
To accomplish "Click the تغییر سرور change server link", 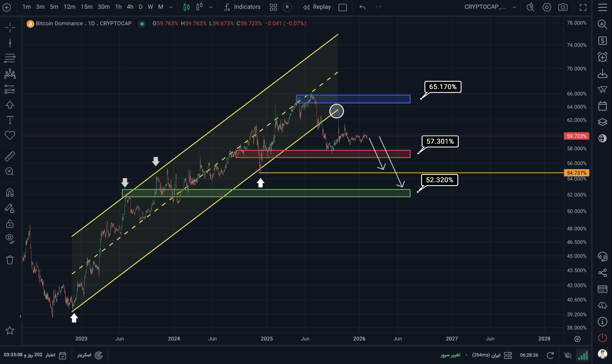I will point(450,355).
